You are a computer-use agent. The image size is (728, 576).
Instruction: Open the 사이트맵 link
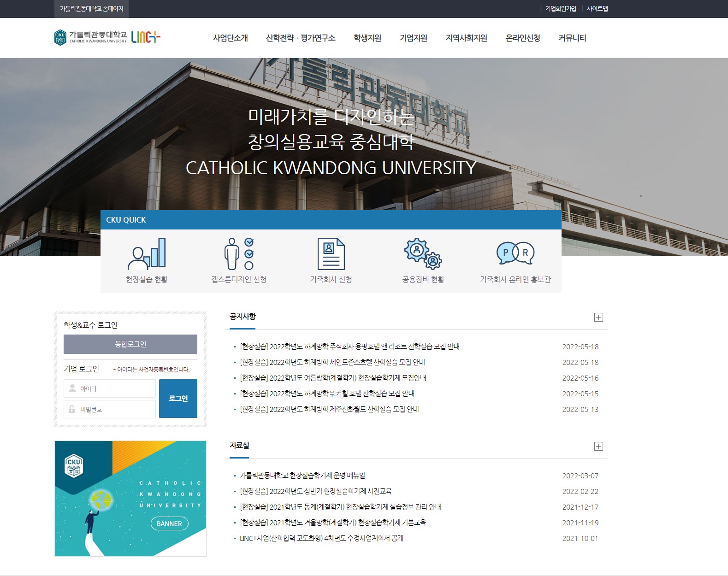[597, 9]
